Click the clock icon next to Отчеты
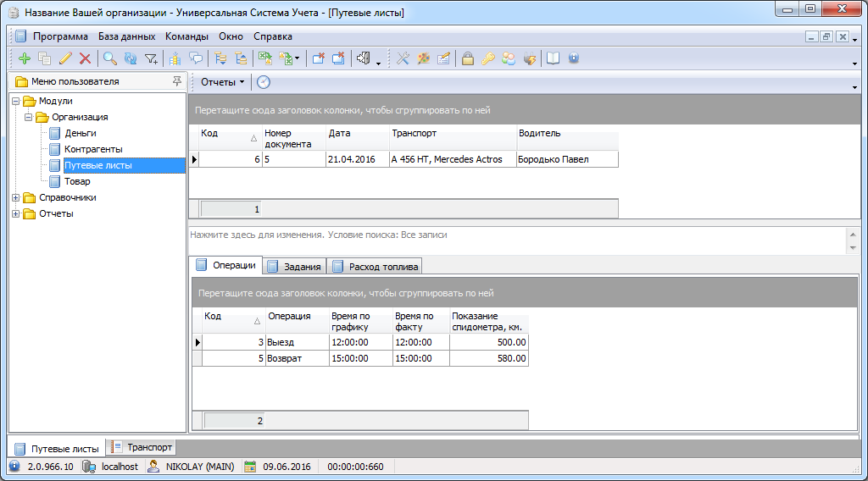Screen dimensions: 868x481 [264, 82]
